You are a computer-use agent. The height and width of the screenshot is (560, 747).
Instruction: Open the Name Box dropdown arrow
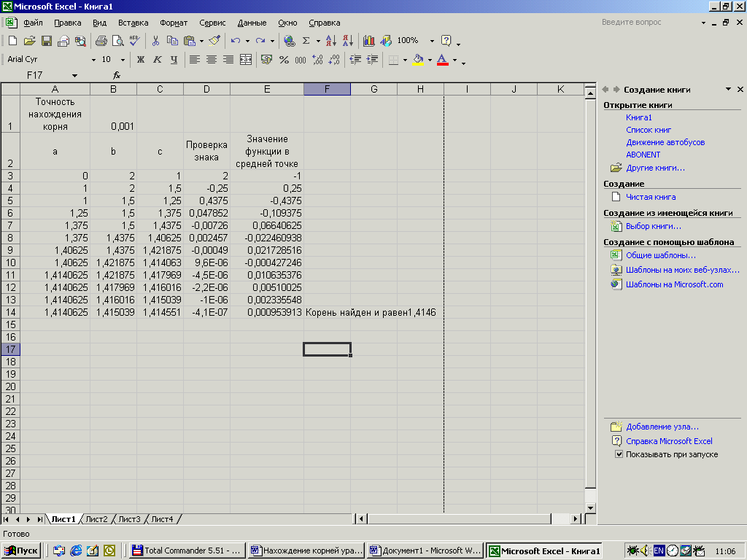[x=74, y=76]
